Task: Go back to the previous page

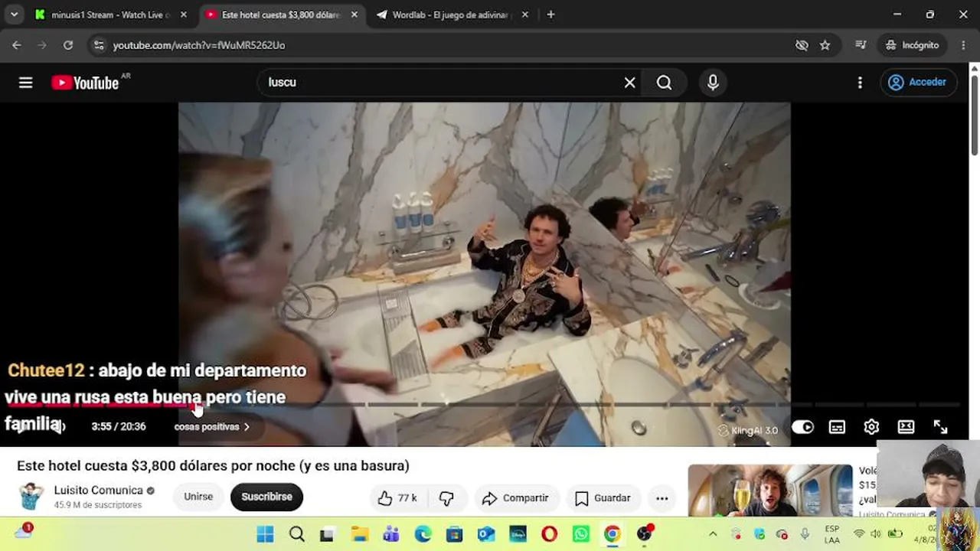Action: pos(17,45)
